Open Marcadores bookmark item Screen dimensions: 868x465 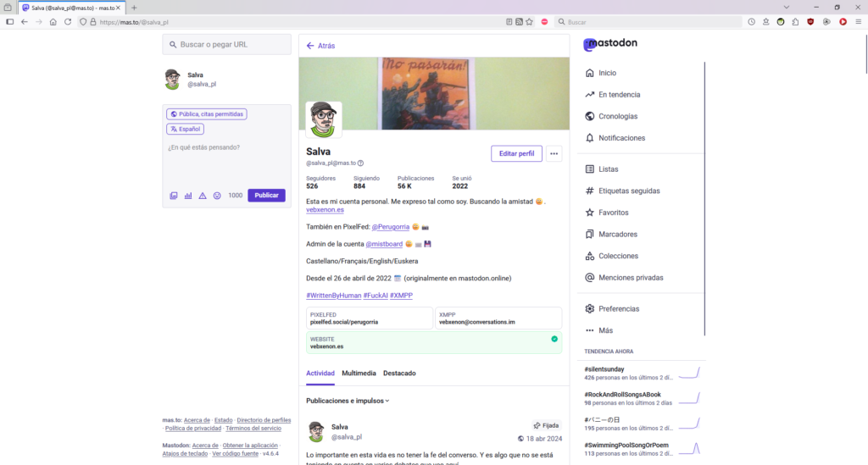(611, 234)
